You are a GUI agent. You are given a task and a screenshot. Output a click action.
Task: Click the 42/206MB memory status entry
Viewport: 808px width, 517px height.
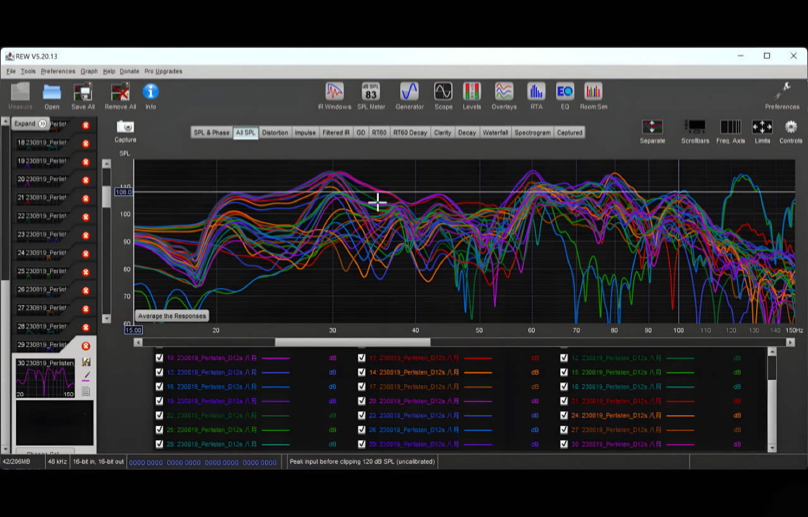coord(16,462)
